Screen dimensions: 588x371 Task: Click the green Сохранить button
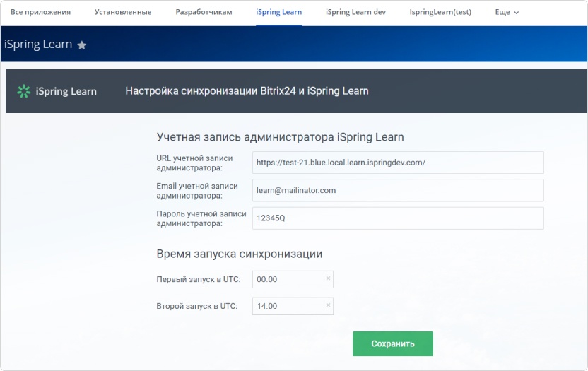[393, 343]
